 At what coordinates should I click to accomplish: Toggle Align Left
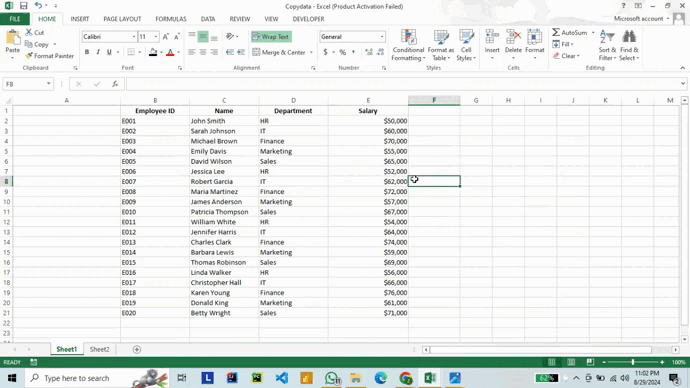(x=192, y=52)
